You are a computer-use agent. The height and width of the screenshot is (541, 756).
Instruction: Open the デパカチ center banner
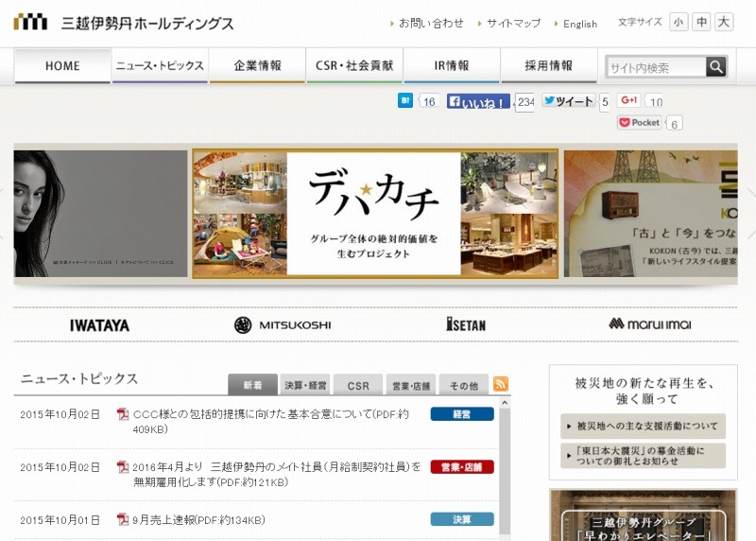tap(375, 214)
